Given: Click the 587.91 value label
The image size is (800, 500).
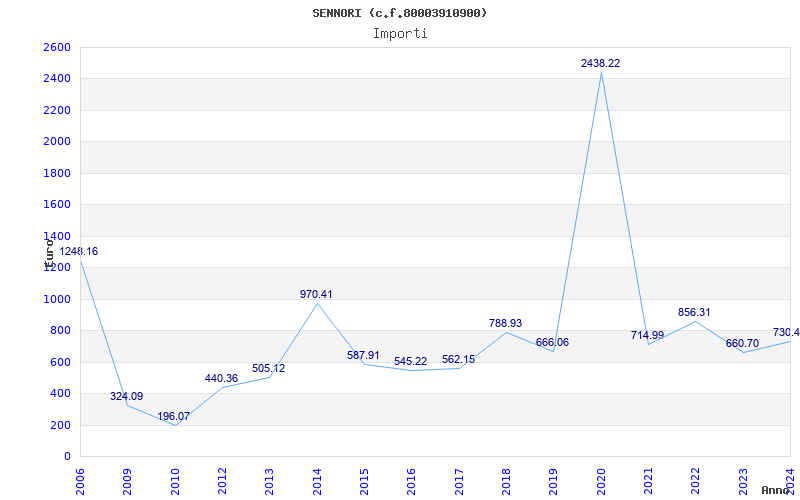Looking at the screenshot, I should 363,356.
